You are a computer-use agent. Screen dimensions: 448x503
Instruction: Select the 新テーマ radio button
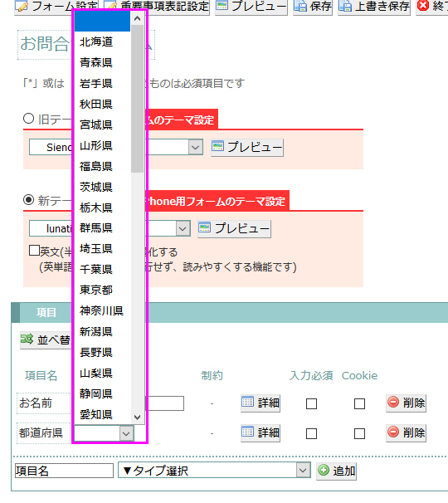(x=28, y=200)
